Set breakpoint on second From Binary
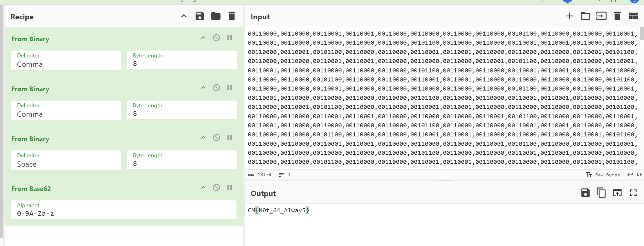644x246 pixels. click(x=230, y=88)
